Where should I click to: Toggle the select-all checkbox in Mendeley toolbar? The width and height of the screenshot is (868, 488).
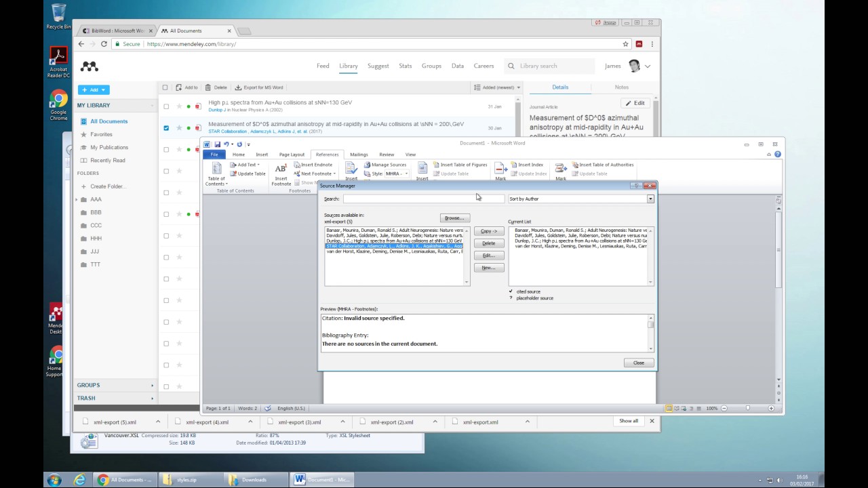(x=165, y=87)
